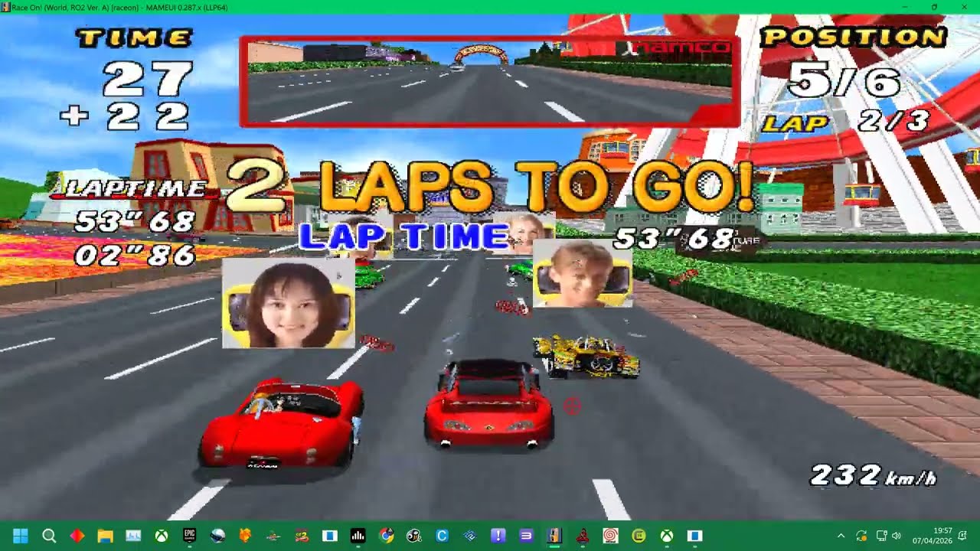Open network settings tray icon
This screenshot has width=980, height=551.
click(x=881, y=536)
